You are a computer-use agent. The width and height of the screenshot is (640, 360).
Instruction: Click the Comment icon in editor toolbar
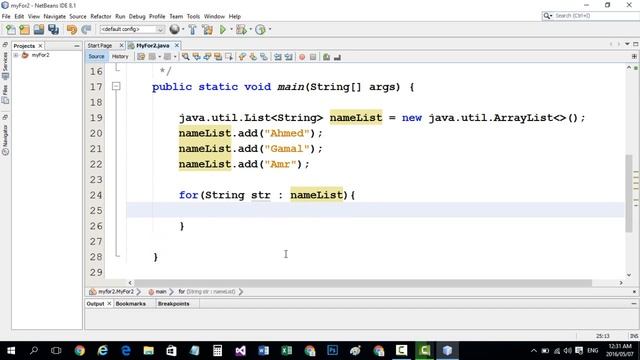coord(326,57)
